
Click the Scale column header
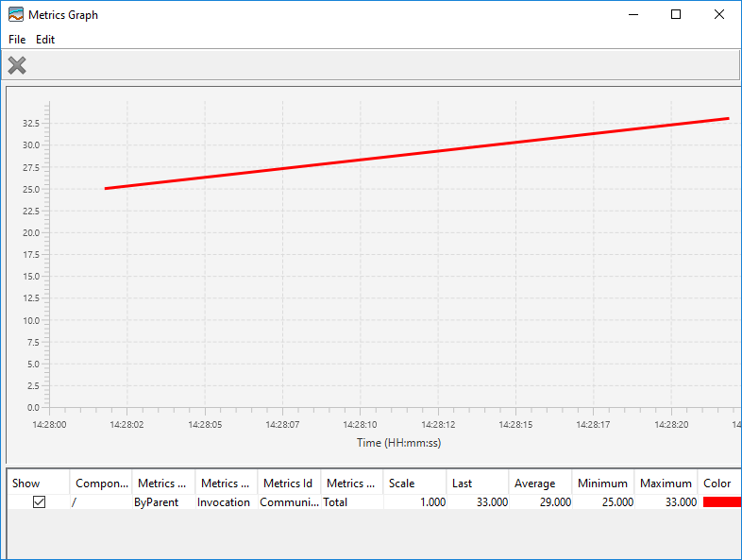(401, 484)
